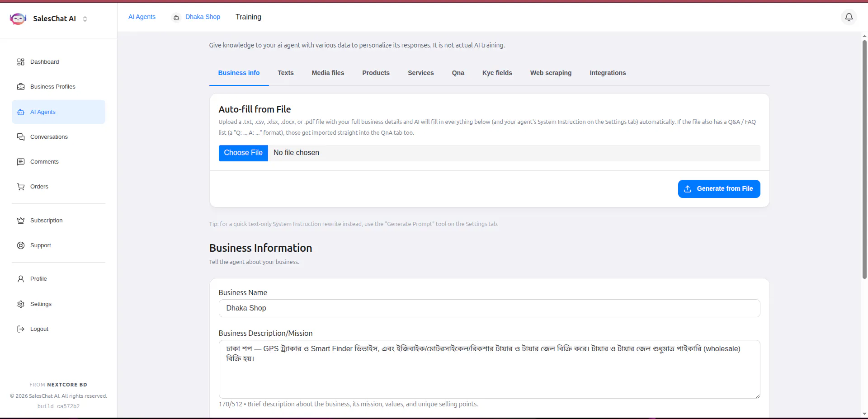This screenshot has width=868, height=419.
Task: Click the Support lifebuoy icon
Action: point(21,245)
